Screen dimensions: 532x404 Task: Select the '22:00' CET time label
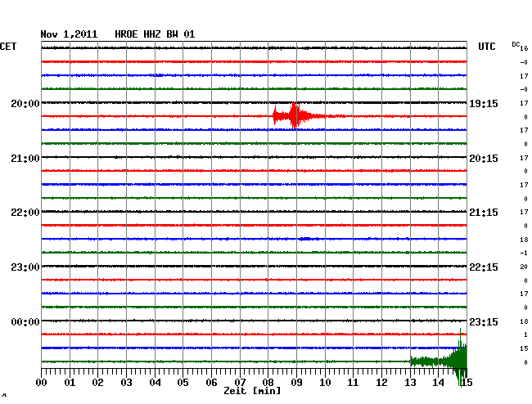[x=25, y=213]
